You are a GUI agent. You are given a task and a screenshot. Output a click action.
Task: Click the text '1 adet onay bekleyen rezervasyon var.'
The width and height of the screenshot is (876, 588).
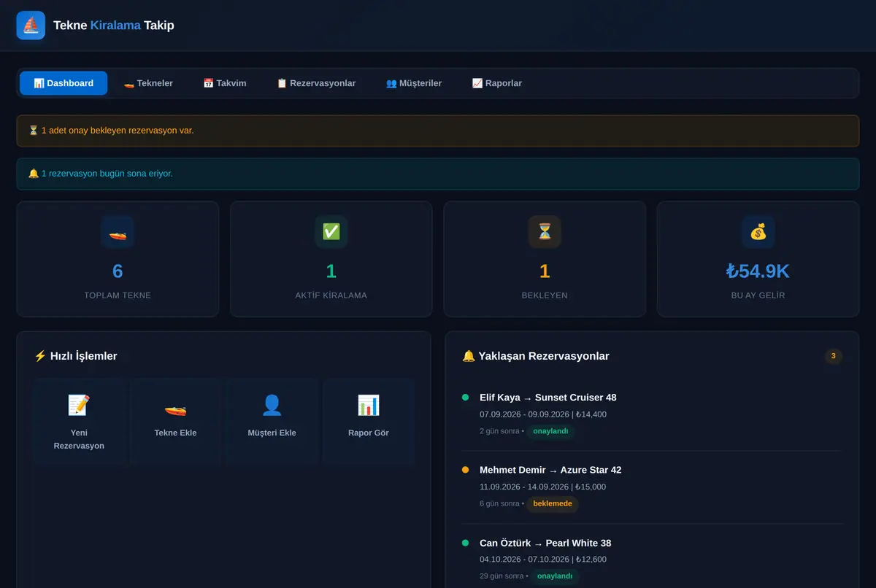[118, 131]
